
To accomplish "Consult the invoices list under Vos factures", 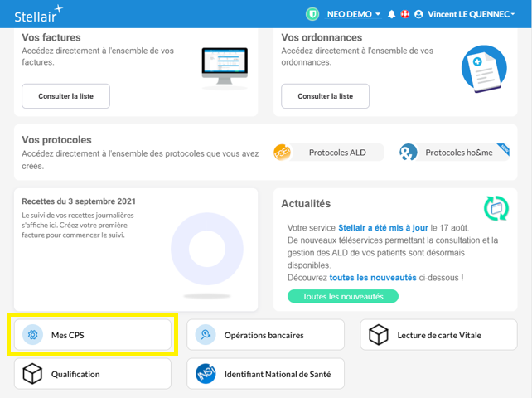I will [x=65, y=96].
